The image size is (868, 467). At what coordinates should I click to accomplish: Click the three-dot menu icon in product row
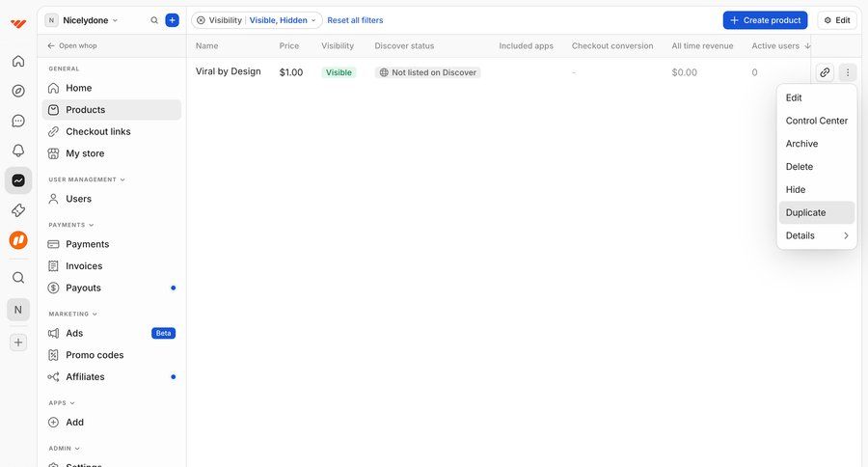[x=847, y=72]
